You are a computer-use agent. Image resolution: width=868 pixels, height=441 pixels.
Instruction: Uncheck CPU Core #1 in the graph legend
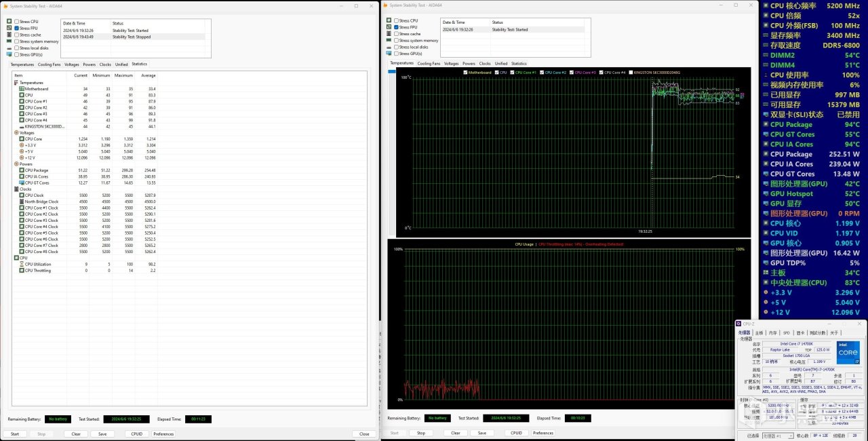(x=513, y=72)
